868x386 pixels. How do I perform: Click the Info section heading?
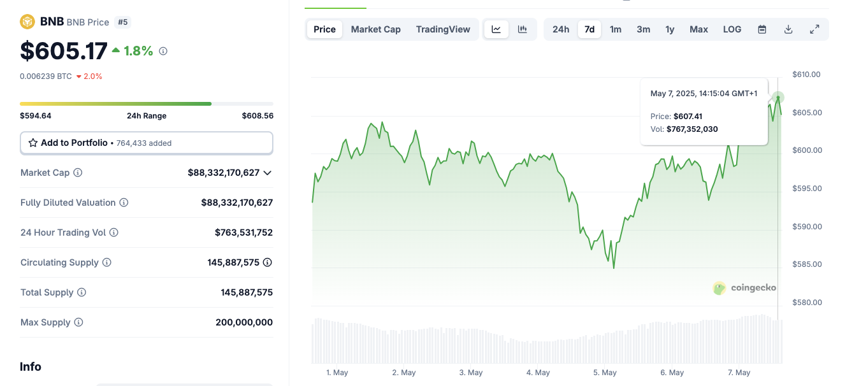(x=31, y=367)
